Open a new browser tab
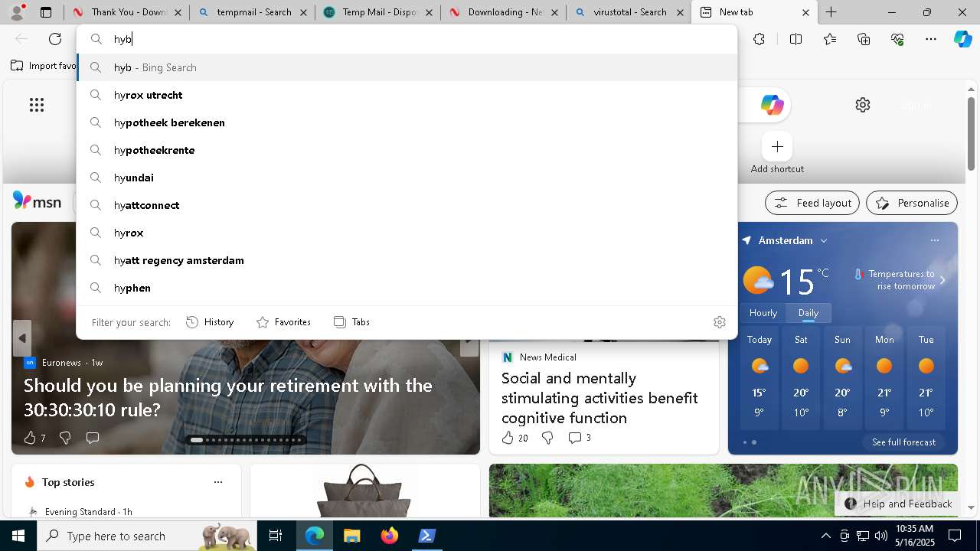Image resolution: width=980 pixels, height=551 pixels. (x=831, y=12)
